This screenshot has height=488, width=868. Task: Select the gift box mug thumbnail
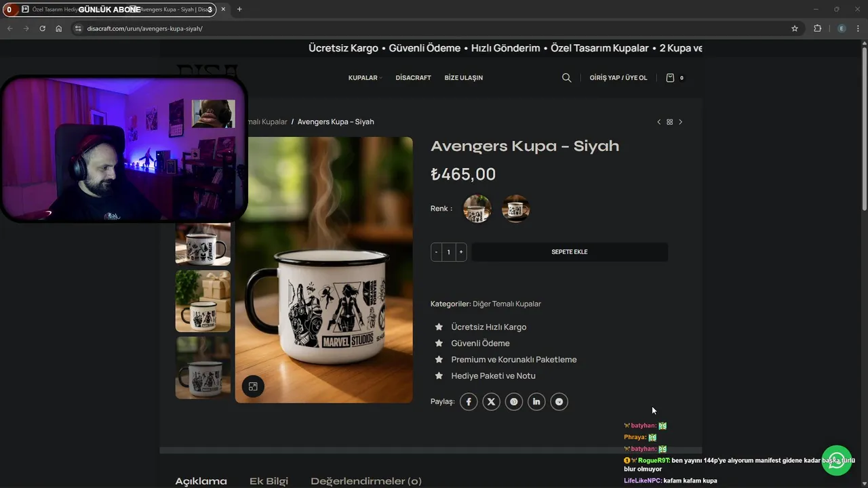[x=203, y=302]
